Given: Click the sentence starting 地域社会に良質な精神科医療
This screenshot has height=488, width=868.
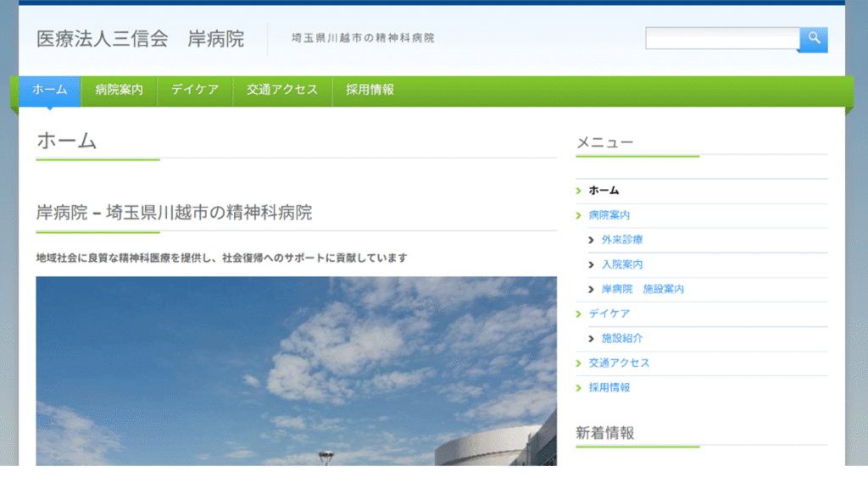Looking at the screenshot, I should (x=221, y=258).
